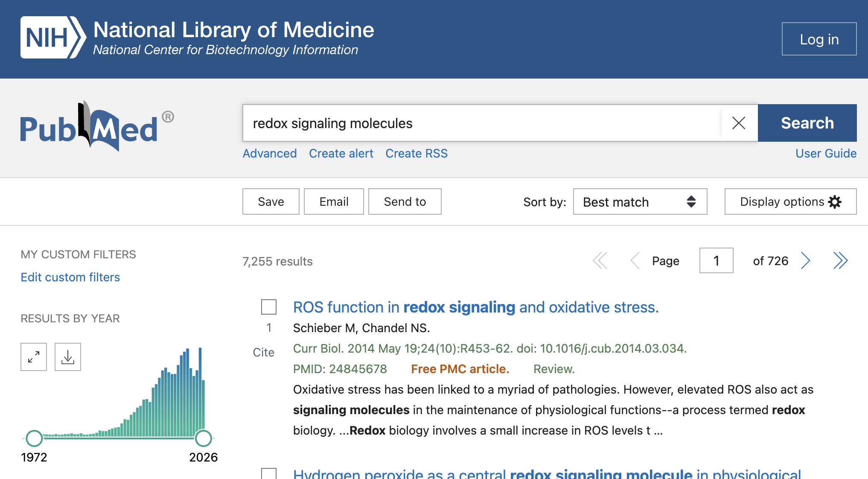Click the 'of 726' page total text
The width and height of the screenshot is (868, 479).
[x=770, y=261]
